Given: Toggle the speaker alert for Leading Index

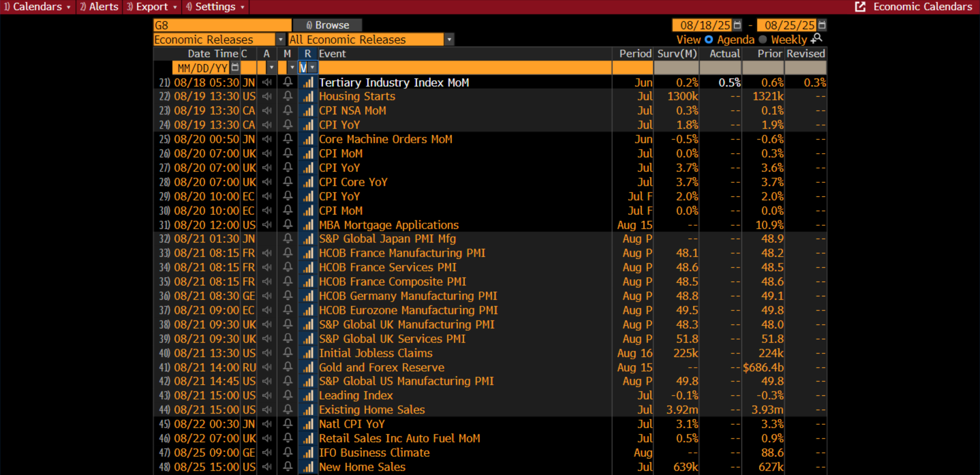Looking at the screenshot, I should pos(267,396).
